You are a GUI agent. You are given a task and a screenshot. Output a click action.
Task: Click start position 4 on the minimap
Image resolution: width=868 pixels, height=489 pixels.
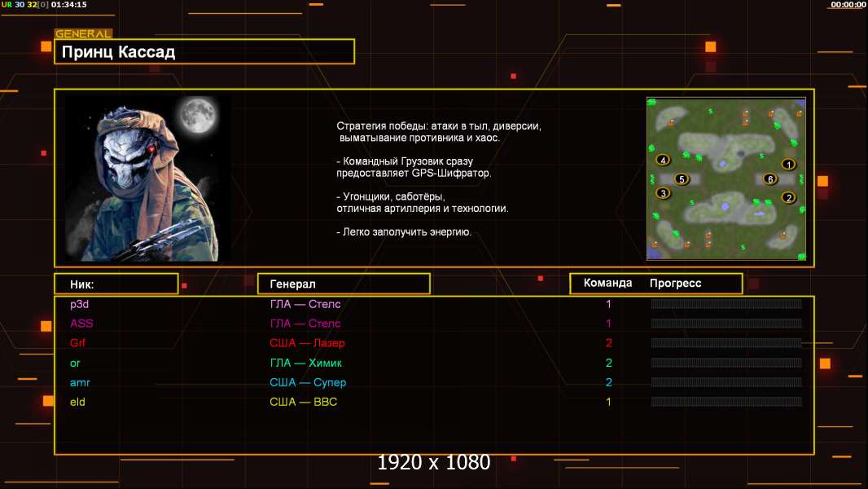pyautogui.click(x=663, y=161)
